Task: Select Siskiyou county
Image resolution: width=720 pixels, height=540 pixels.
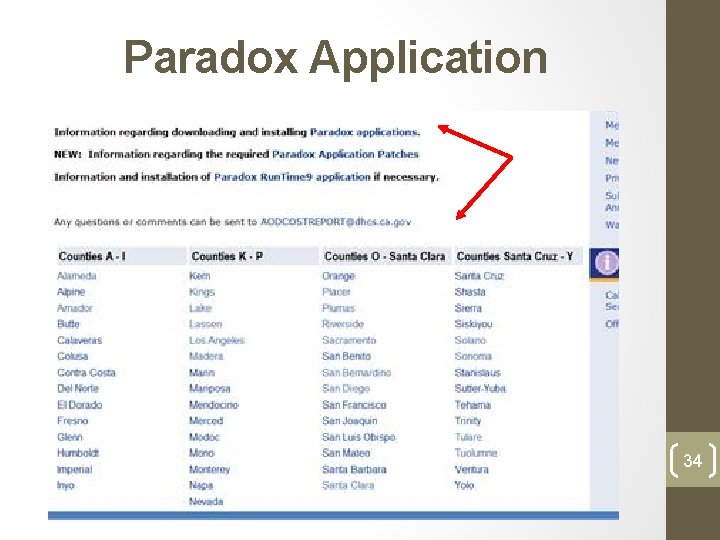Action: coord(473,324)
